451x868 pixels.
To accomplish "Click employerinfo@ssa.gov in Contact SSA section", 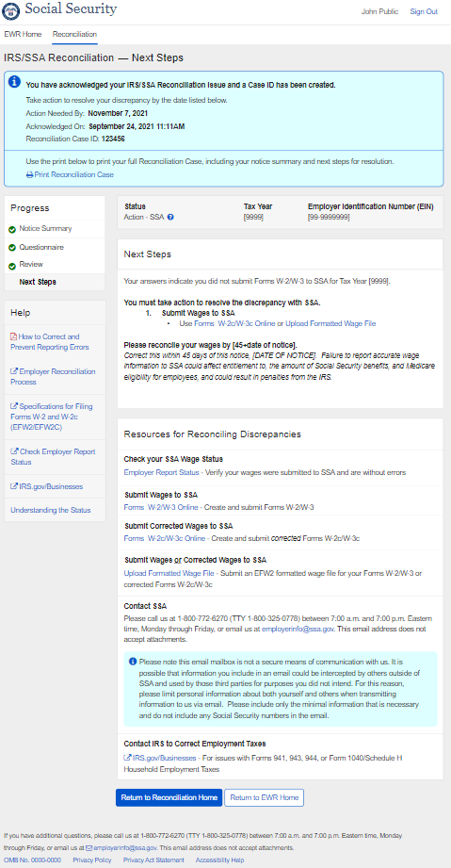I will [298, 630].
